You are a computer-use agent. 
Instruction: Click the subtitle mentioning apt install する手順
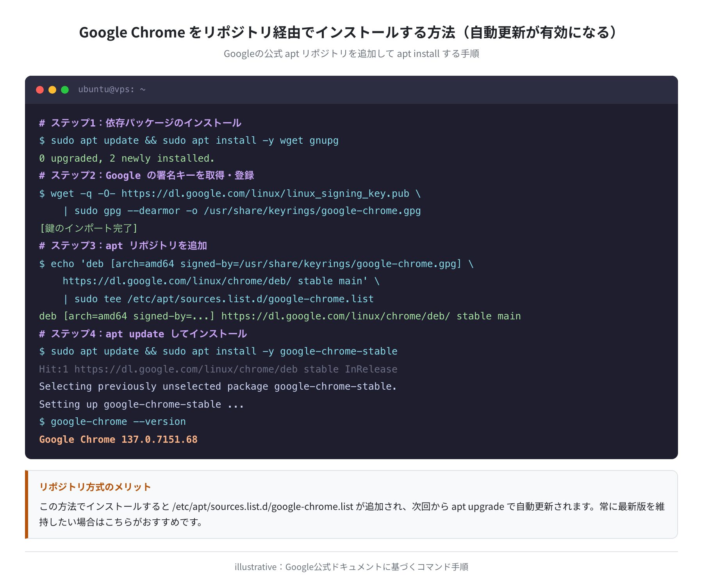point(351,53)
